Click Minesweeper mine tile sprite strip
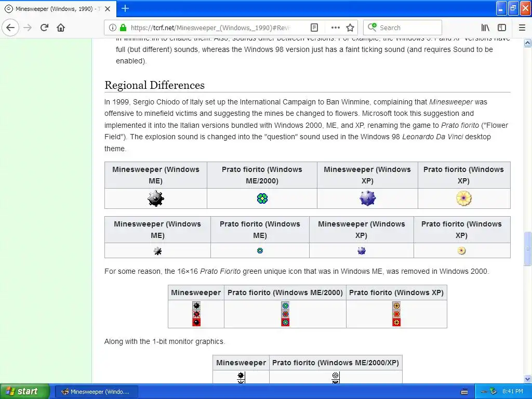532x399 pixels. 196,314
